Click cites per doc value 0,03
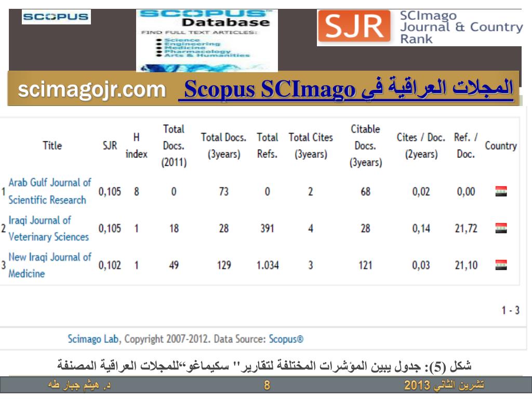532x399 pixels. pyautogui.click(x=421, y=265)
